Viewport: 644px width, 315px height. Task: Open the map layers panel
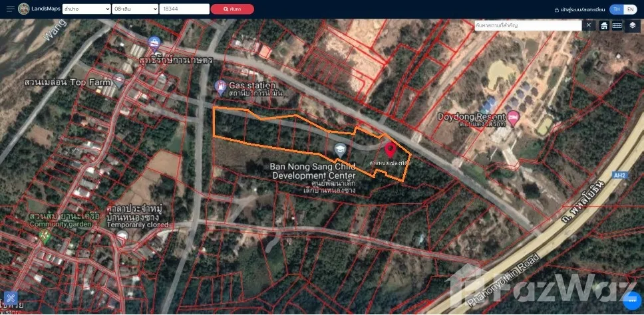pyautogui.click(x=632, y=25)
